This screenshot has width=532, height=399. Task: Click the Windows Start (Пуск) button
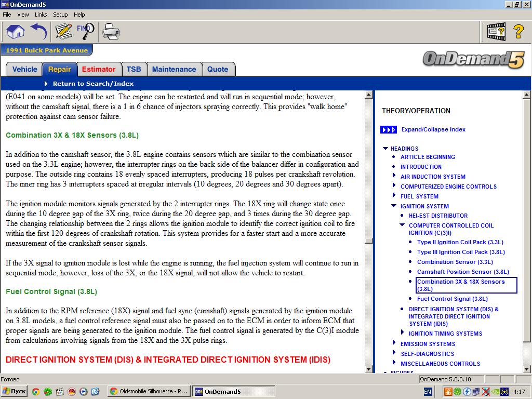[x=15, y=392]
